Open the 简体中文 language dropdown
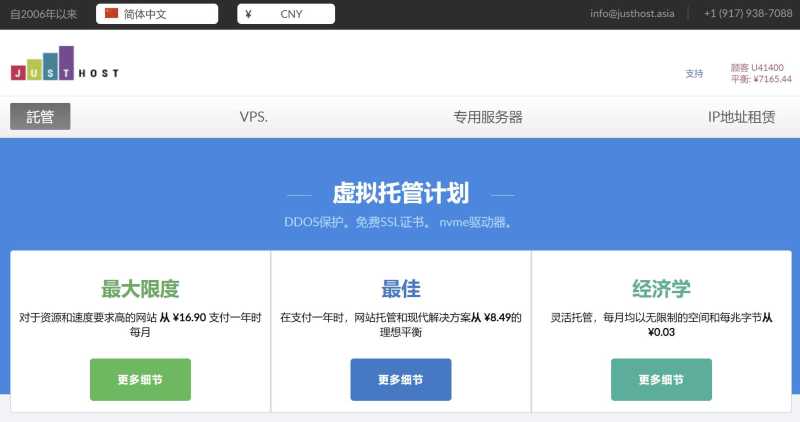800x422 pixels. (157, 14)
